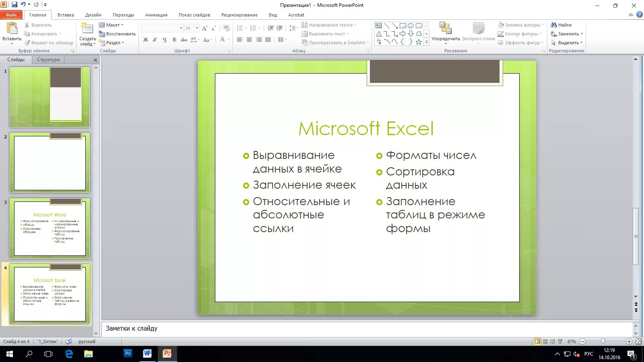Expand the shapes gallery More arrow

pos(426,42)
